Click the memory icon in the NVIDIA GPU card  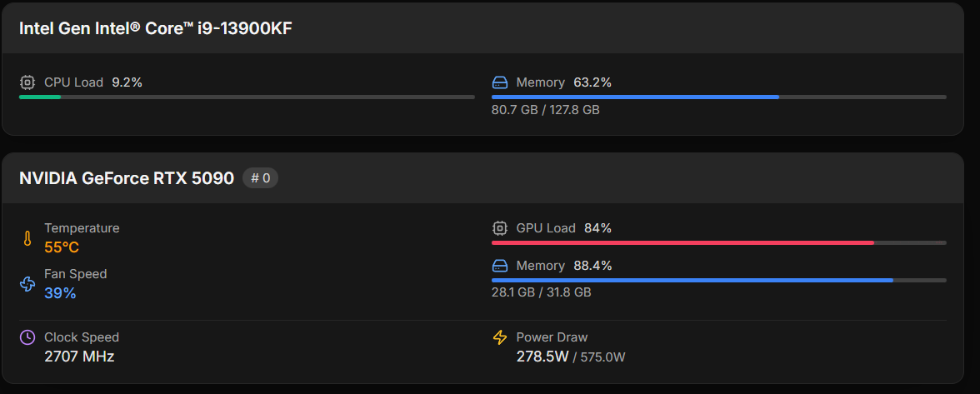(x=500, y=266)
